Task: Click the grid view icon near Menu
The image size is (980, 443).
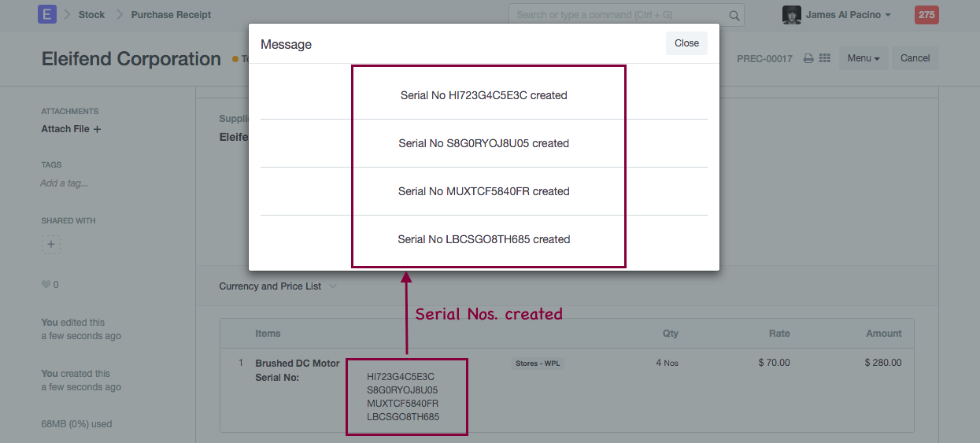Action: tap(825, 58)
